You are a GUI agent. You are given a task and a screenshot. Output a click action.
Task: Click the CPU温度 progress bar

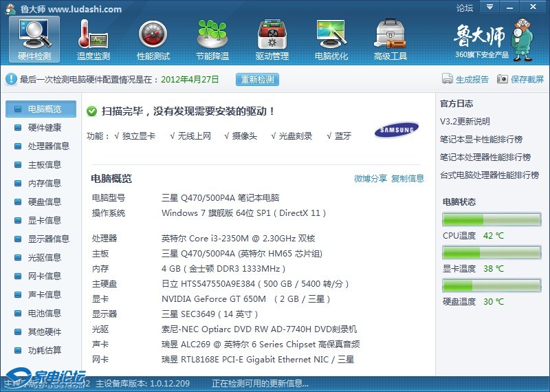click(x=492, y=219)
